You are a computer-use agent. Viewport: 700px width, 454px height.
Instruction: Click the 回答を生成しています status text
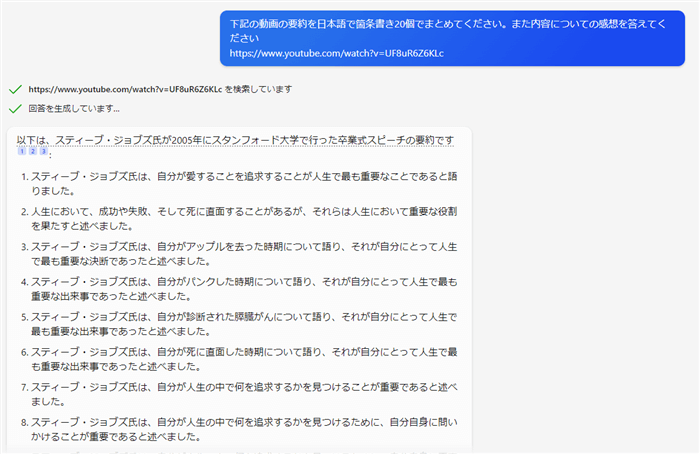(74, 108)
